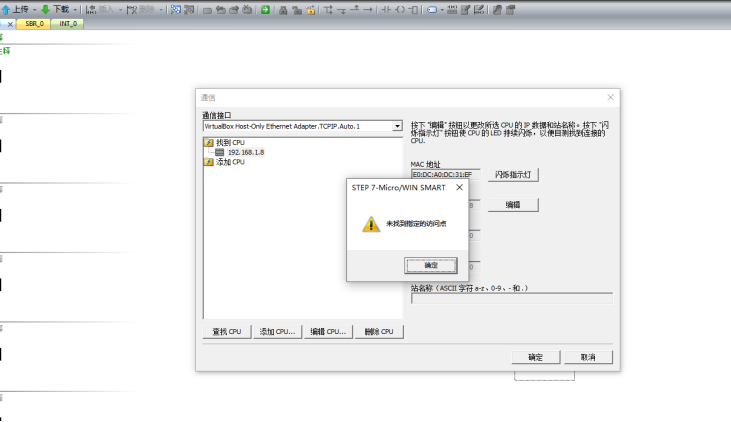This screenshot has height=422, width=731.
Task: Insert a branch using the toolbar icon
Action: click(328, 9)
